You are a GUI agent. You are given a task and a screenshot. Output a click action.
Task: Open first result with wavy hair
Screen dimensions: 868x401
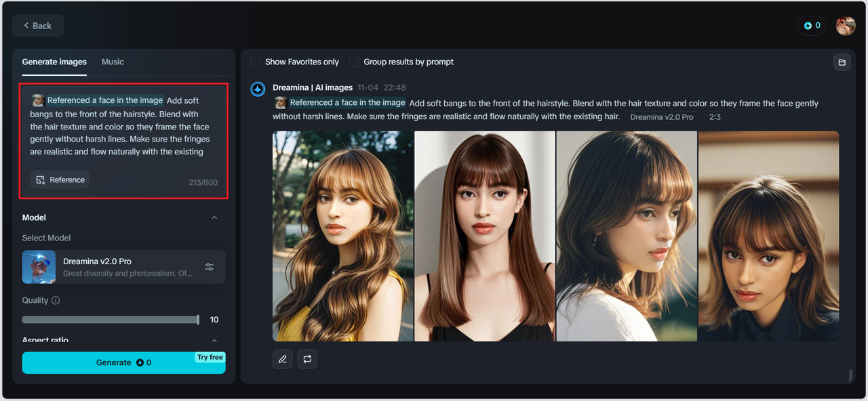(x=342, y=236)
